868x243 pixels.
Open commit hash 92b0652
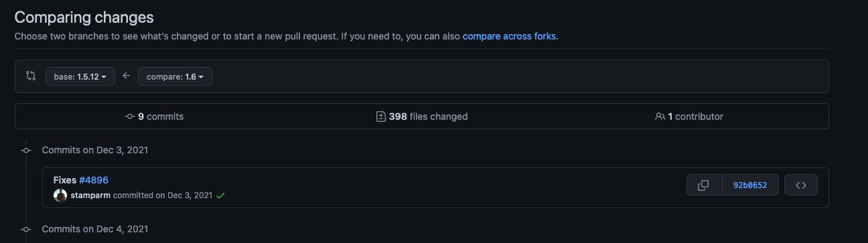(750, 185)
